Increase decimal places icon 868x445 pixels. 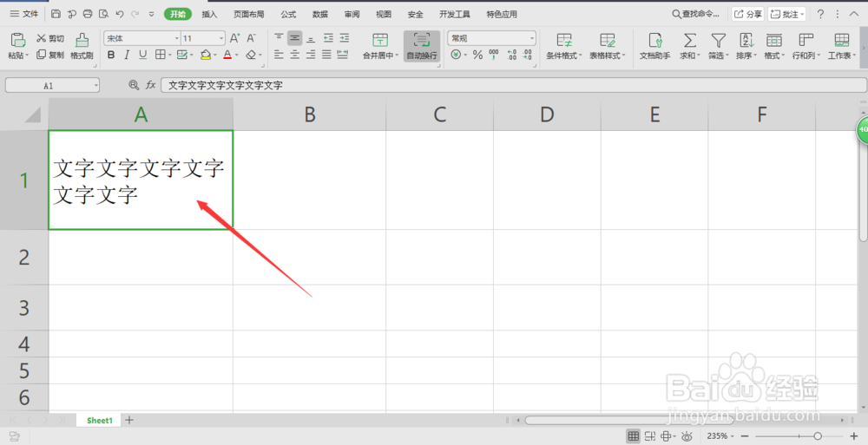[511, 55]
